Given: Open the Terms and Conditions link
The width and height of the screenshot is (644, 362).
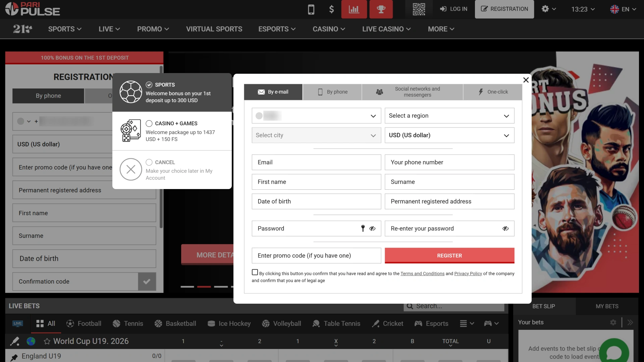Looking at the screenshot, I should (x=422, y=274).
